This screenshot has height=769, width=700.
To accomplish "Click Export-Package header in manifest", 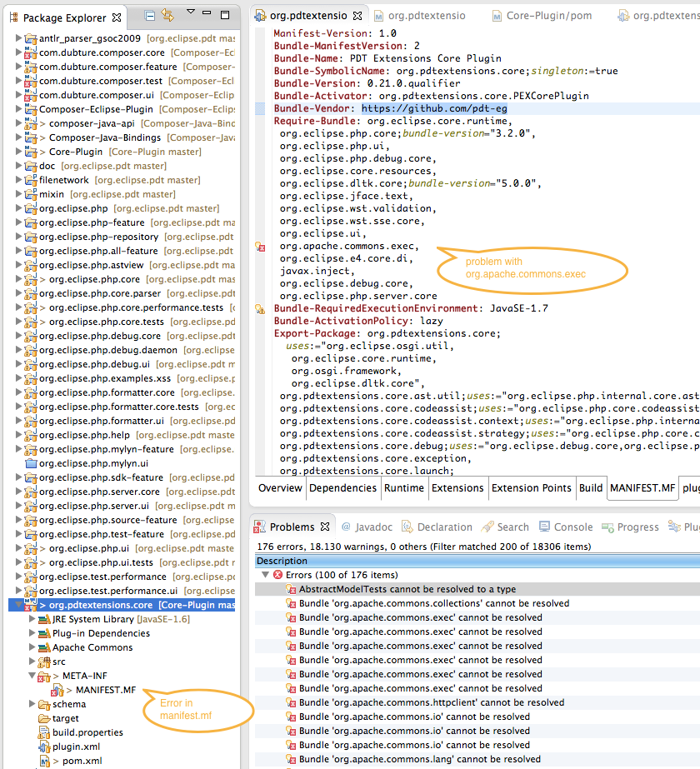I will [315, 333].
